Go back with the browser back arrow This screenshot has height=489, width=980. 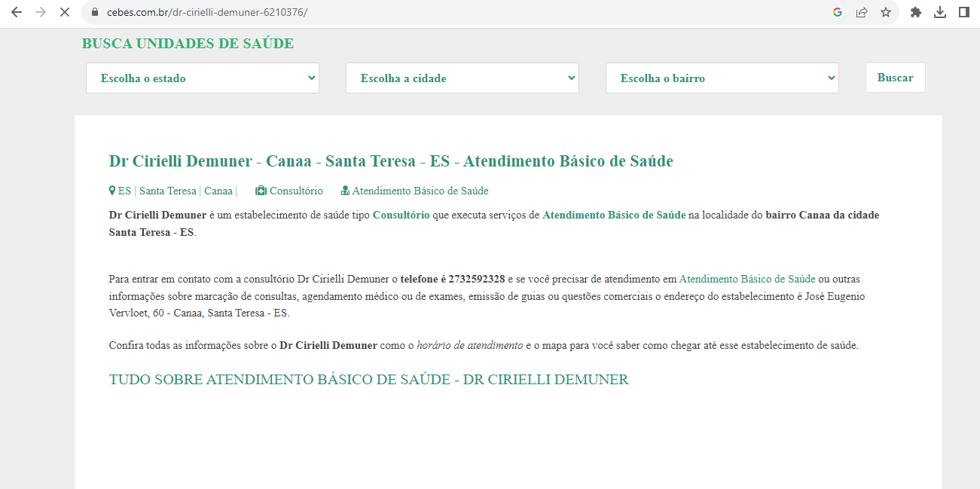17,12
